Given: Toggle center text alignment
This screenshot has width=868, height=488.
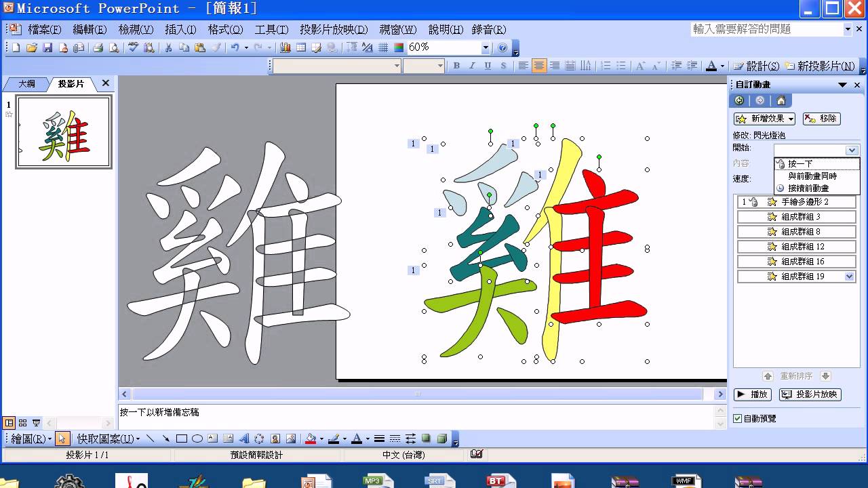Looking at the screenshot, I should click(539, 66).
